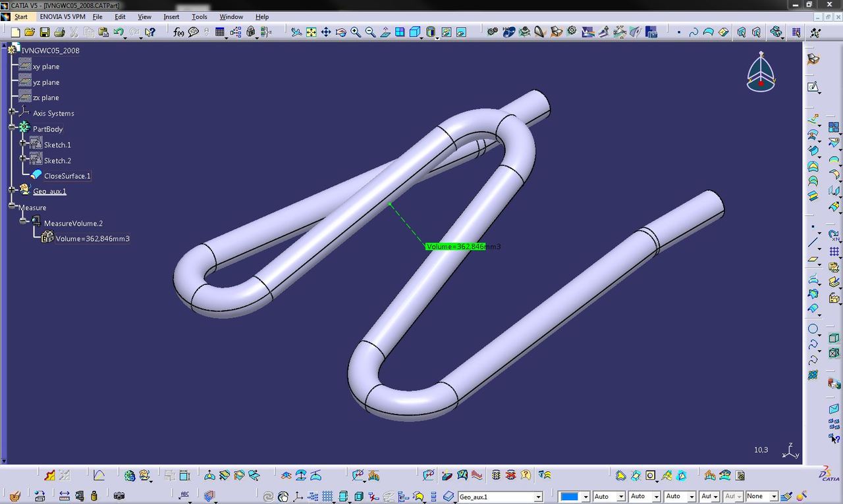Click the Isometric View cube icon
843x504 pixels.
tap(415, 32)
